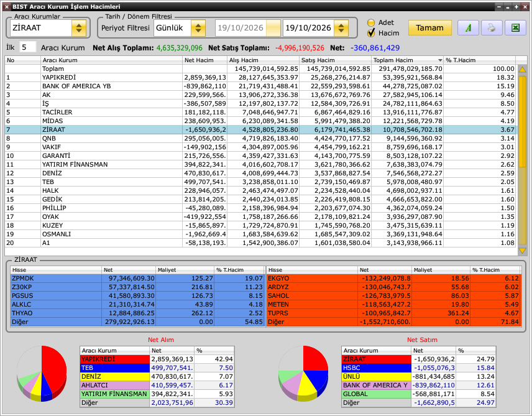
Task: Click the PGSUS stock row
Action: coord(137,296)
